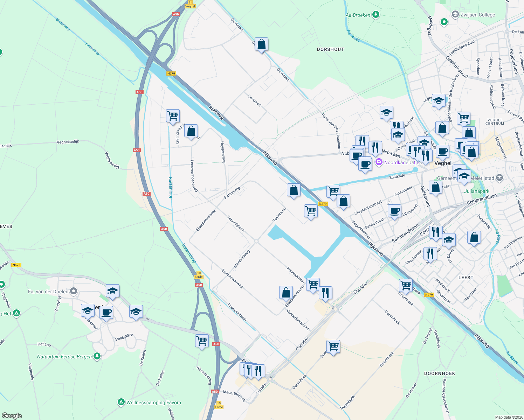Click the Noordkade Uitjes attraction icon
The height and width of the screenshot is (420, 524).
pyautogui.click(x=379, y=162)
